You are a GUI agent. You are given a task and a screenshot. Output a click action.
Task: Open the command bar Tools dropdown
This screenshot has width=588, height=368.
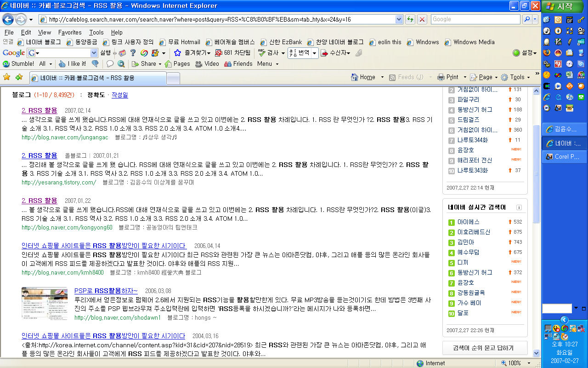click(x=516, y=77)
